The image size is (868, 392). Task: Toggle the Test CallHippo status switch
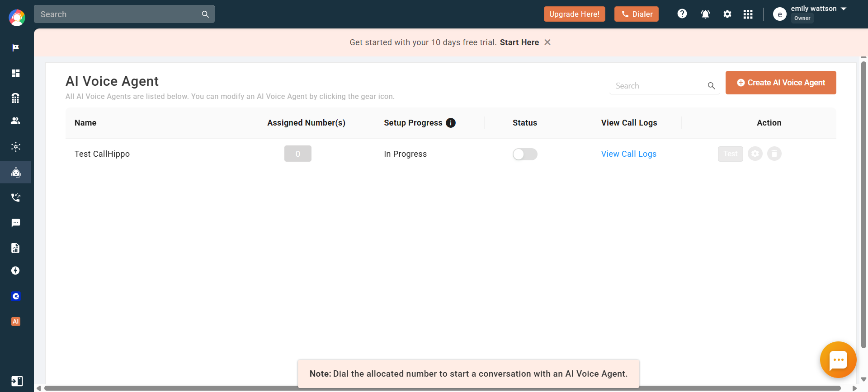click(525, 154)
